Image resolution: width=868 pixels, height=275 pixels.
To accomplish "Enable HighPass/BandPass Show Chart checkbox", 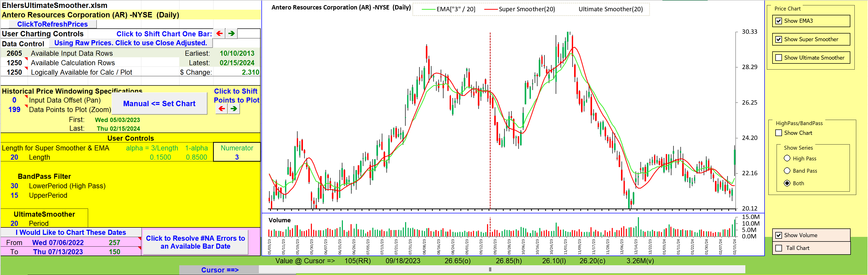I will [x=779, y=133].
